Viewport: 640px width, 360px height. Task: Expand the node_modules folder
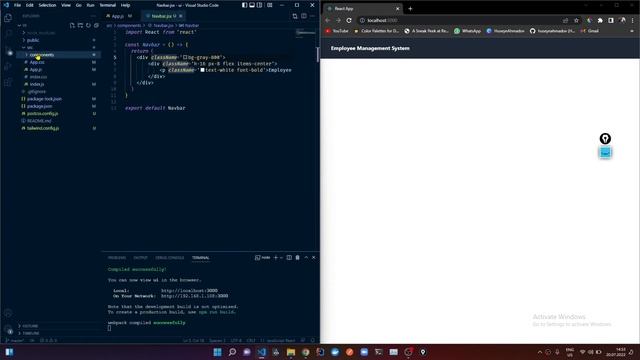point(58,33)
